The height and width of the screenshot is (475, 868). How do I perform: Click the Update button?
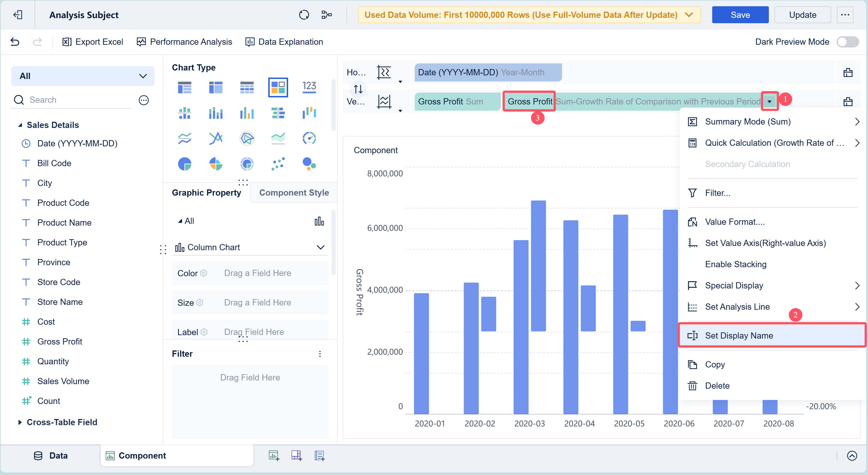(803, 15)
